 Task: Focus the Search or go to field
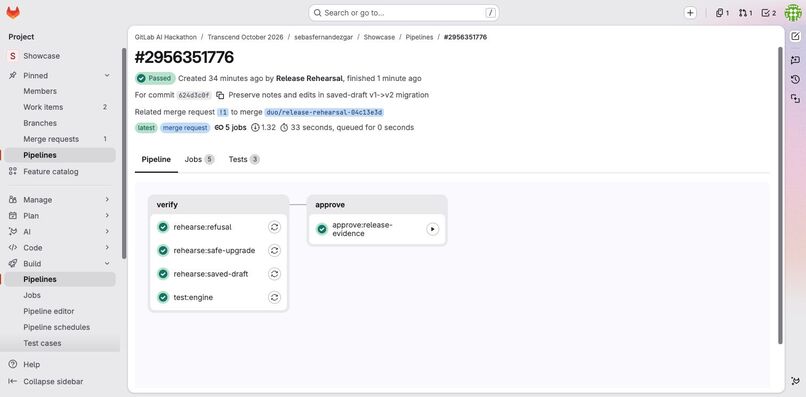click(404, 13)
